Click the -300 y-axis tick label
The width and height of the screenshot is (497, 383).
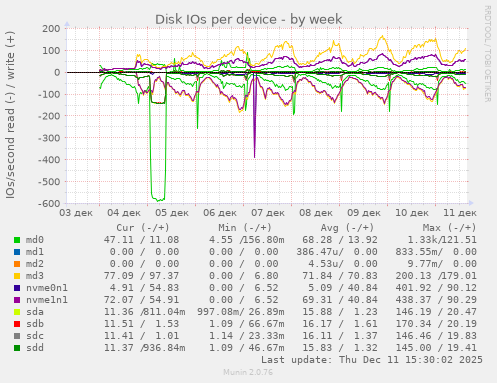pyautogui.click(x=49, y=138)
